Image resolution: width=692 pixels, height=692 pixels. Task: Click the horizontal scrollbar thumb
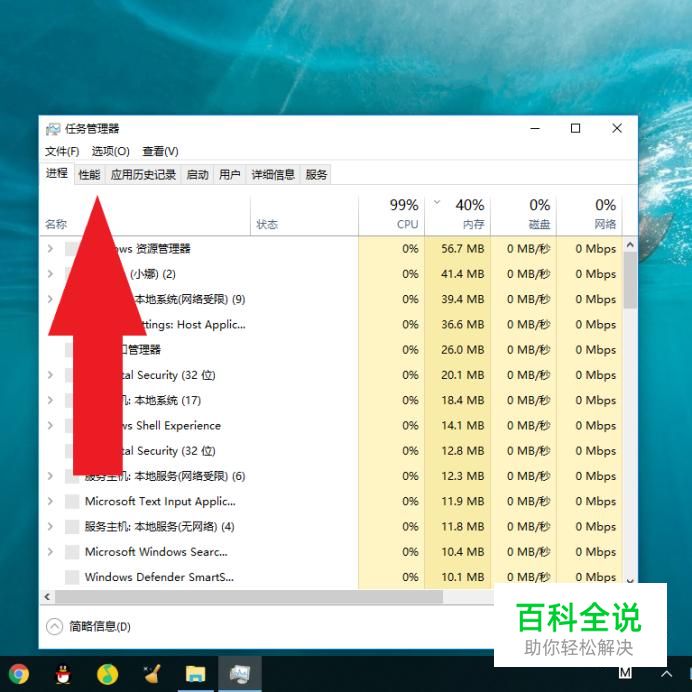248,597
